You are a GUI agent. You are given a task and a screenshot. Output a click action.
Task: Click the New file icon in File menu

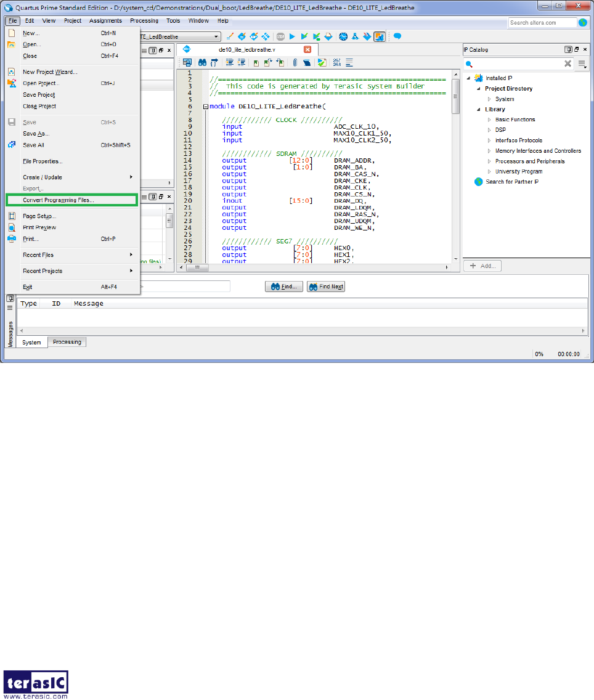tap(12, 33)
